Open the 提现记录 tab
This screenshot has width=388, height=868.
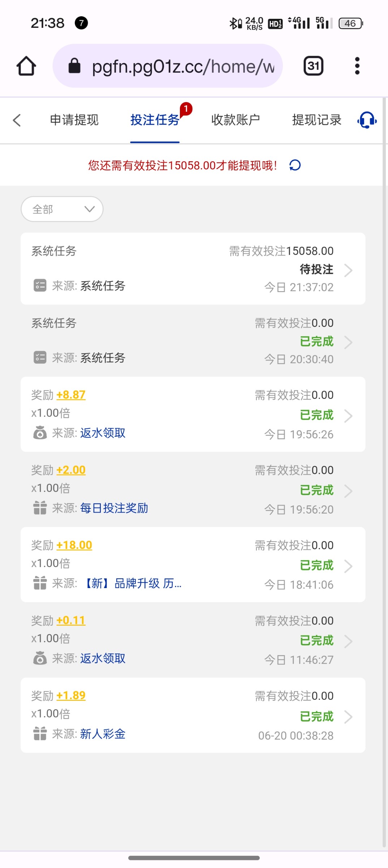click(x=316, y=120)
